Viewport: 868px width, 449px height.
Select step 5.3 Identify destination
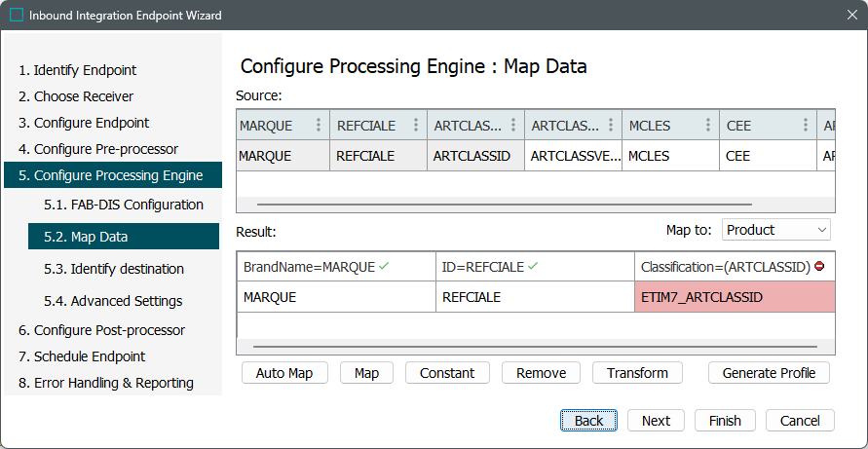[113, 269]
